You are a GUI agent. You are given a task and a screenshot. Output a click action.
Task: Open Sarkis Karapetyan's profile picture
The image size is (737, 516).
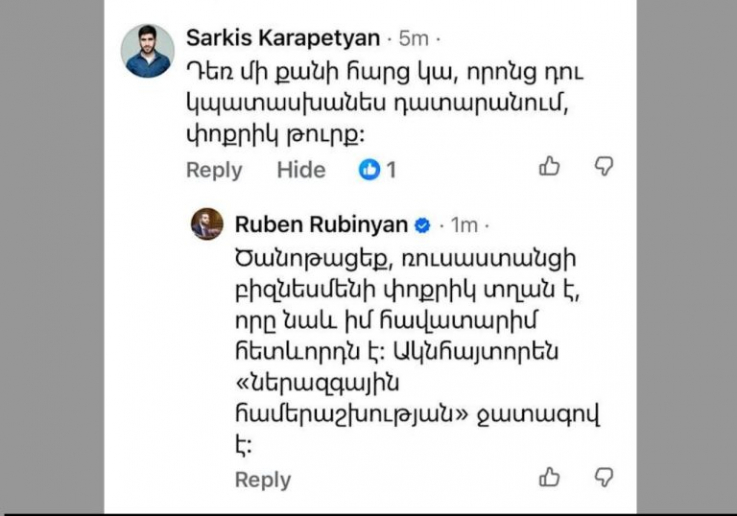pos(148,50)
